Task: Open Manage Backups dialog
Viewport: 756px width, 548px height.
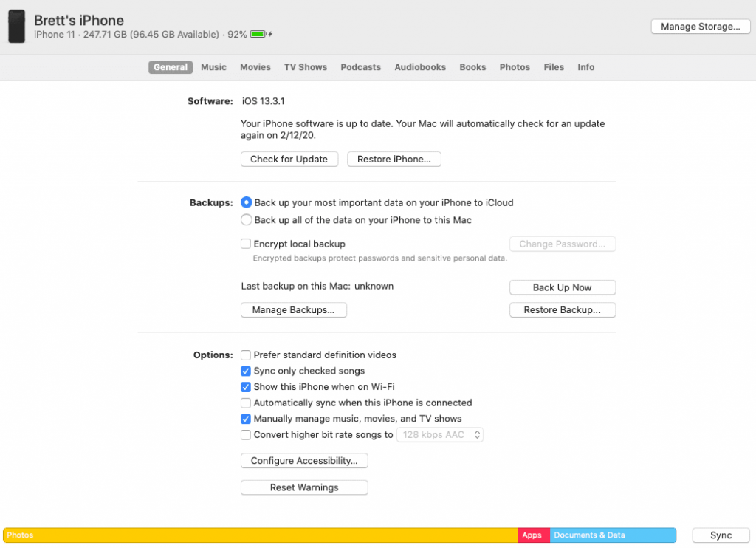Action: click(x=294, y=309)
